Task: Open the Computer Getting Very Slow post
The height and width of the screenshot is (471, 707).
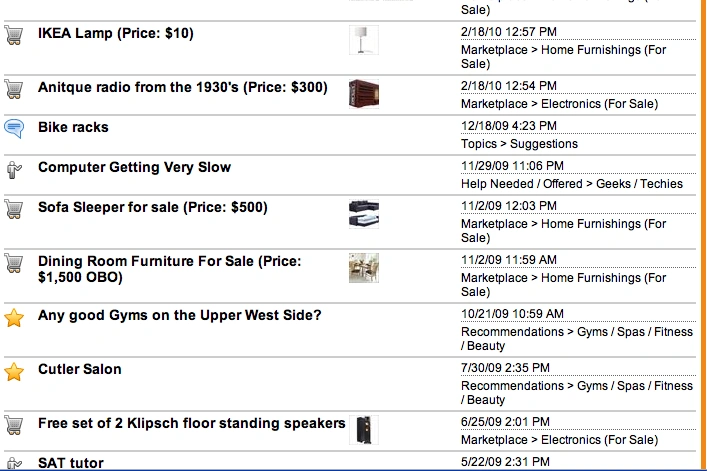Action: coord(134,167)
